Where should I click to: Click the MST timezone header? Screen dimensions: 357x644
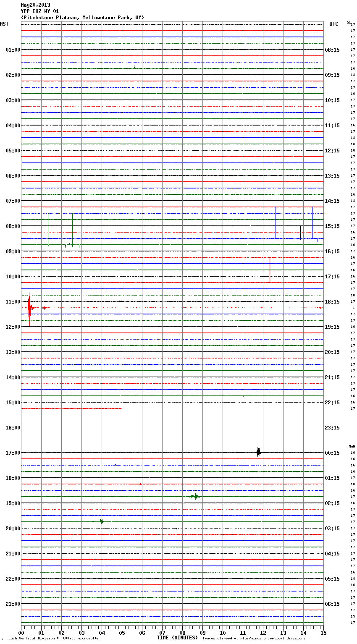[x=4, y=24]
